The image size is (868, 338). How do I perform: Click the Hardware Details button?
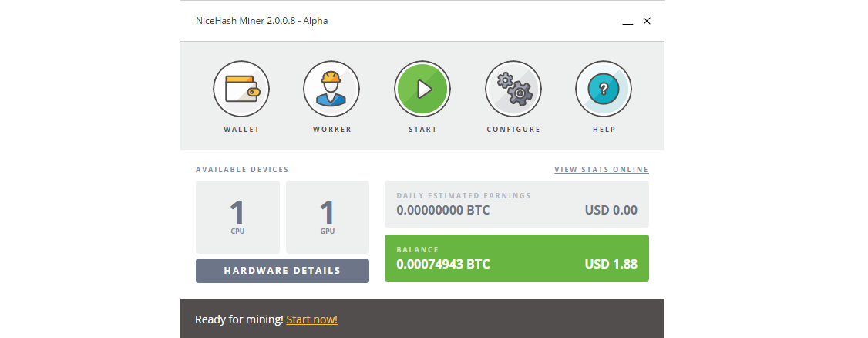tap(282, 271)
